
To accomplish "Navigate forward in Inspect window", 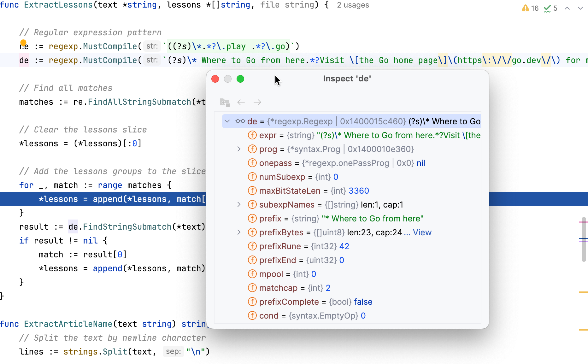I will pyautogui.click(x=257, y=102).
